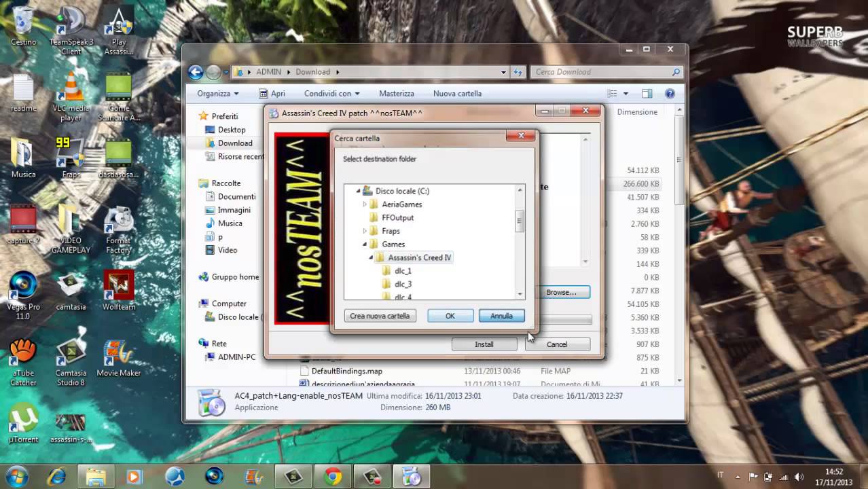The width and height of the screenshot is (868, 489).
Task: Click the Explorer file list scrollbar
Action: [681, 160]
